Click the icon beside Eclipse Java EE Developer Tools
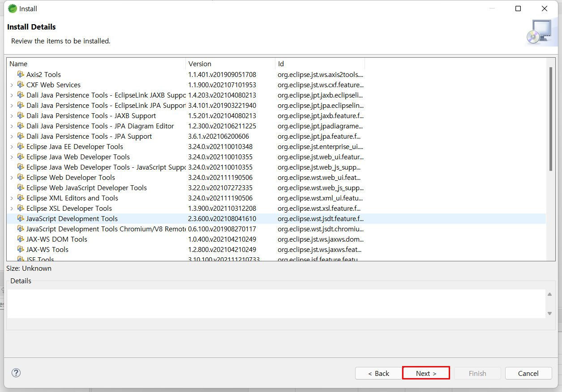This screenshot has width=562, height=392. [21, 146]
